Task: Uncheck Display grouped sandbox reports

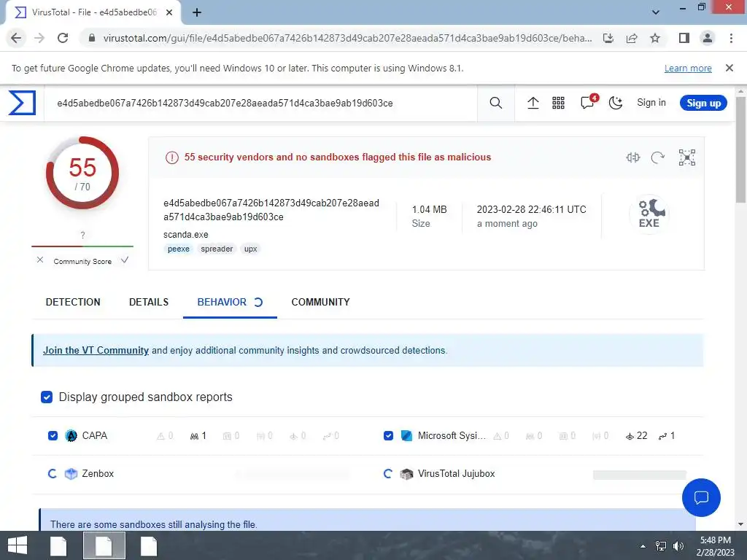Action: coord(47,397)
